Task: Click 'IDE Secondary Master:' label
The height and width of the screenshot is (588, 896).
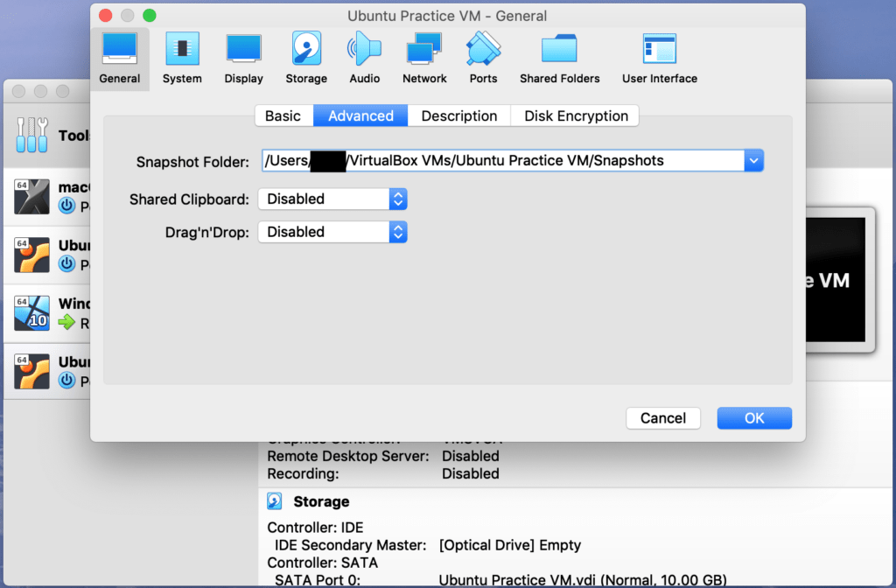Action: click(350, 545)
